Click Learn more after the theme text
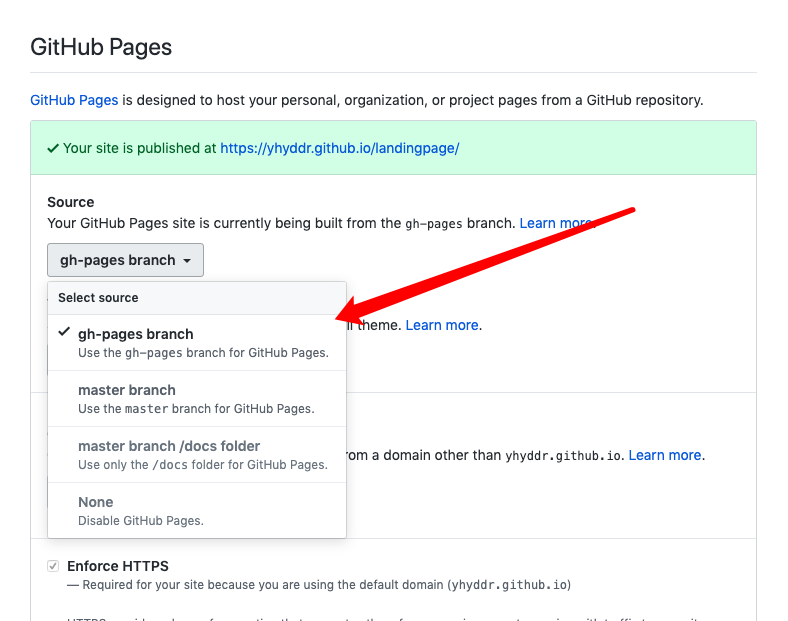The height and width of the screenshot is (621, 788). point(442,325)
